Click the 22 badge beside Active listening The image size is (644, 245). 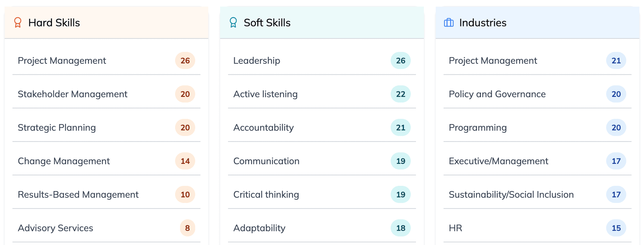(x=400, y=94)
